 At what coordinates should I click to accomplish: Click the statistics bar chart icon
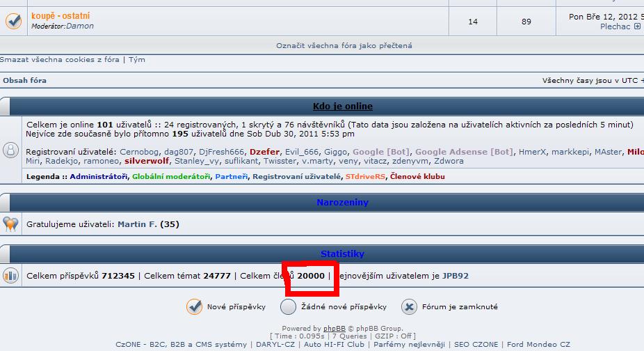[11, 276]
